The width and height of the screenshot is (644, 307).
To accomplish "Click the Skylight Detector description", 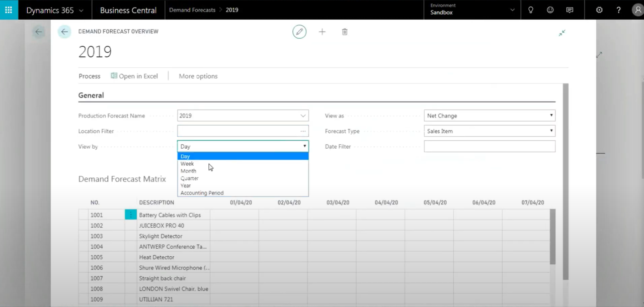I will pos(160,236).
